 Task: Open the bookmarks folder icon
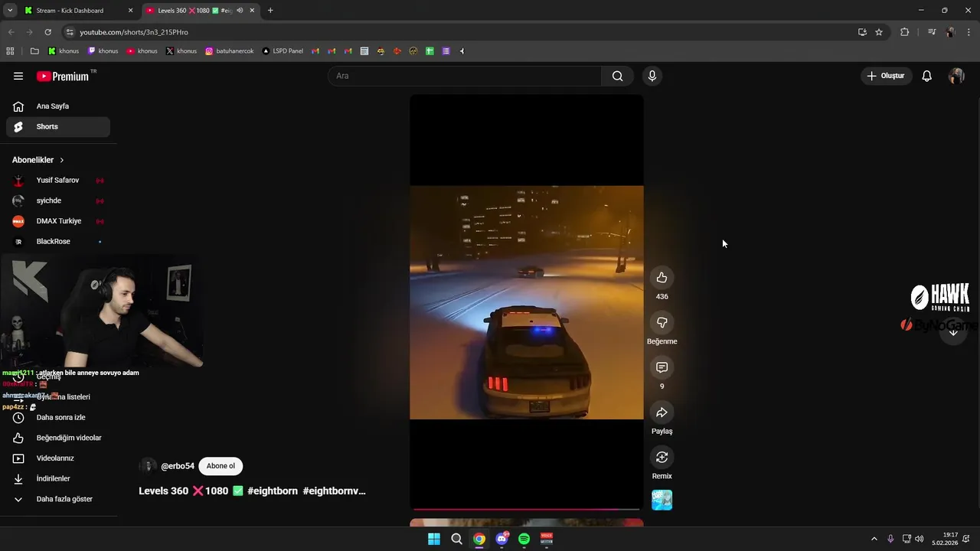coord(34,51)
